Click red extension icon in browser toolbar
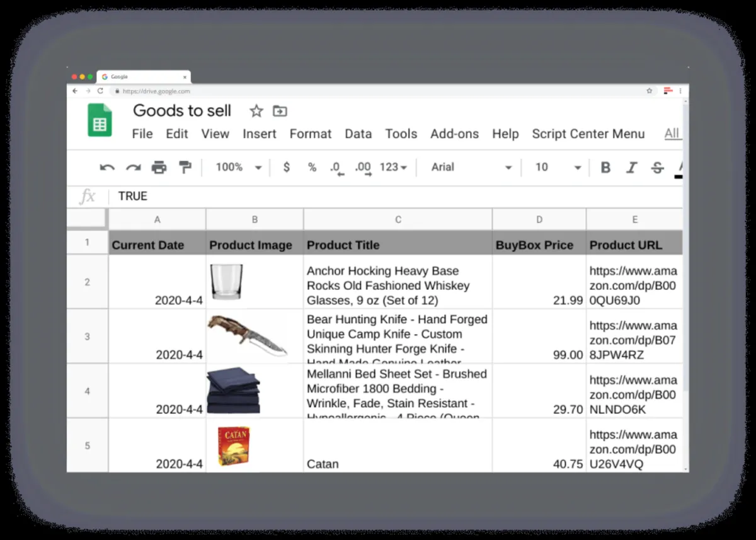The image size is (756, 540). click(668, 91)
